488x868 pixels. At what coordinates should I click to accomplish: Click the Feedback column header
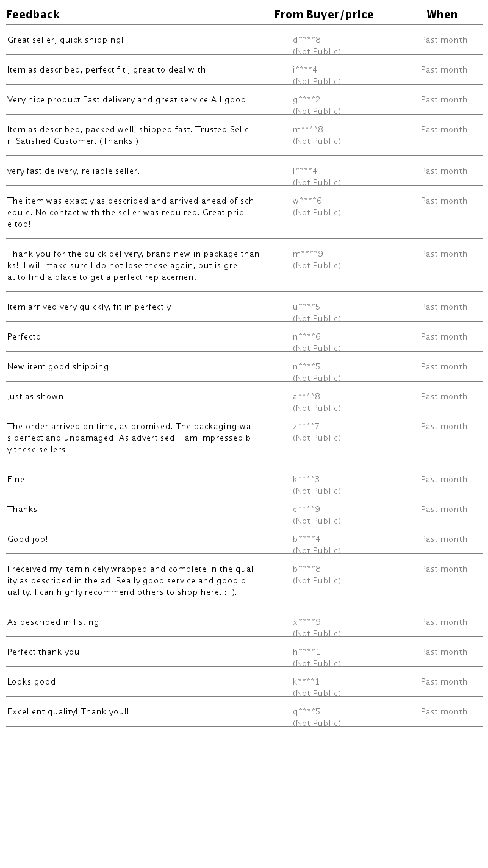click(33, 15)
